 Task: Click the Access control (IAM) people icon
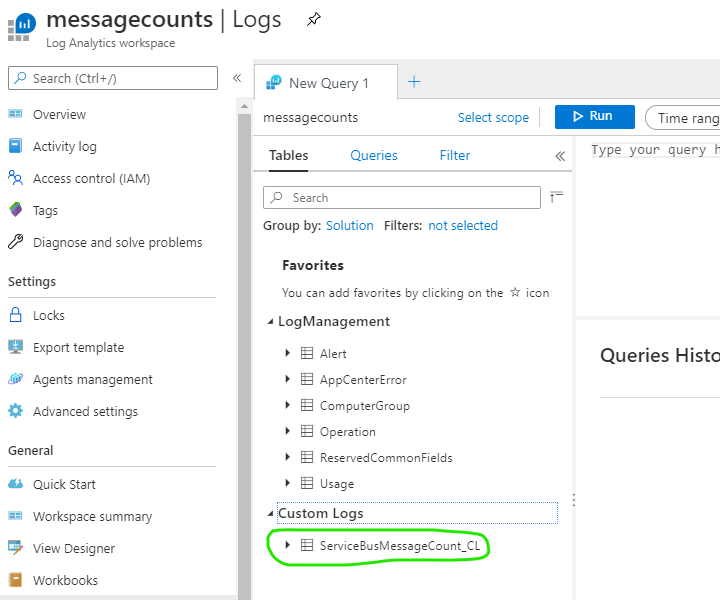tap(15, 178)
